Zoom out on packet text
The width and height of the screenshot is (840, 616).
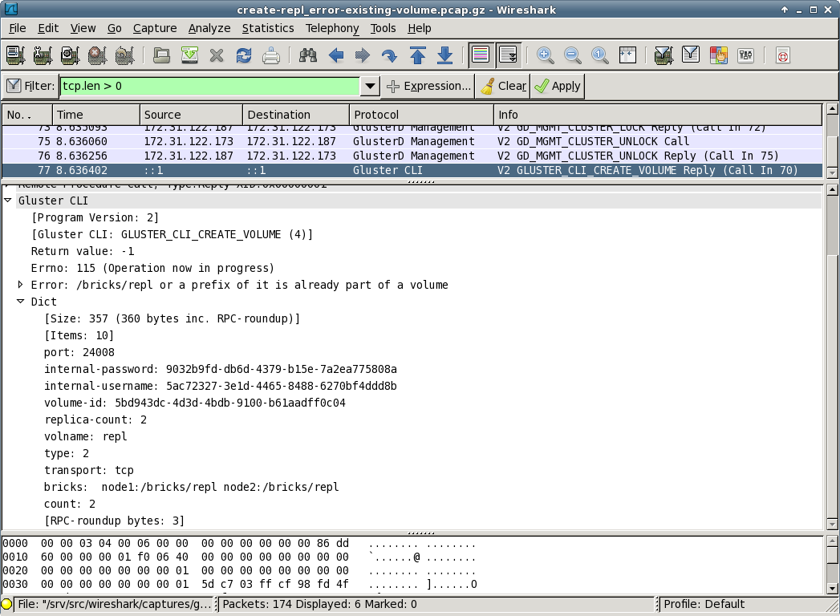[x=572, y=55]
